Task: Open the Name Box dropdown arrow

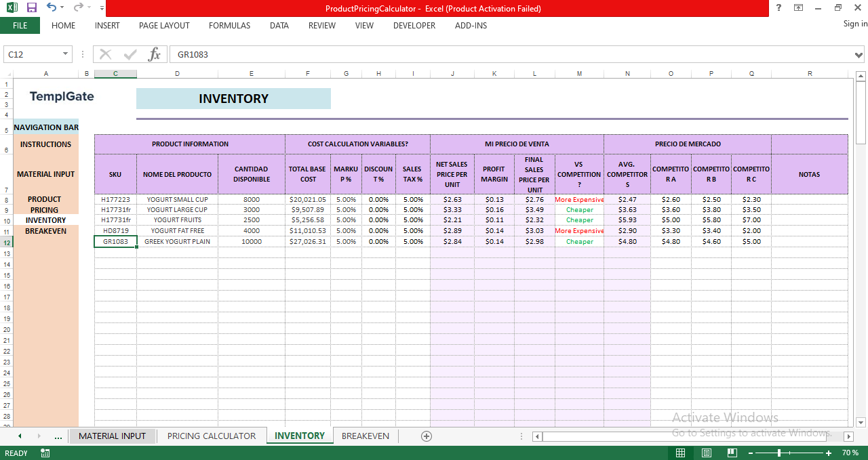Action: pyautogui.click(x=66, y=54)
